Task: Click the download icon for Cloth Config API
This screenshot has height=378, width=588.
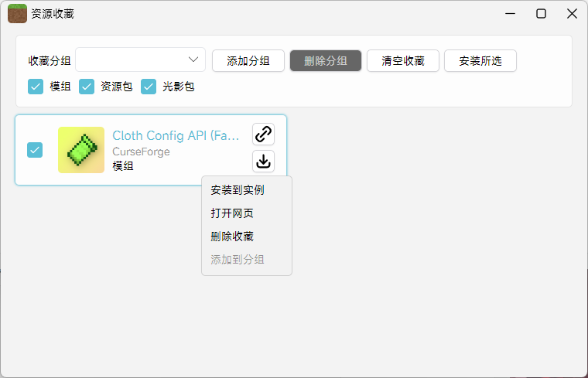Action: 263,162
